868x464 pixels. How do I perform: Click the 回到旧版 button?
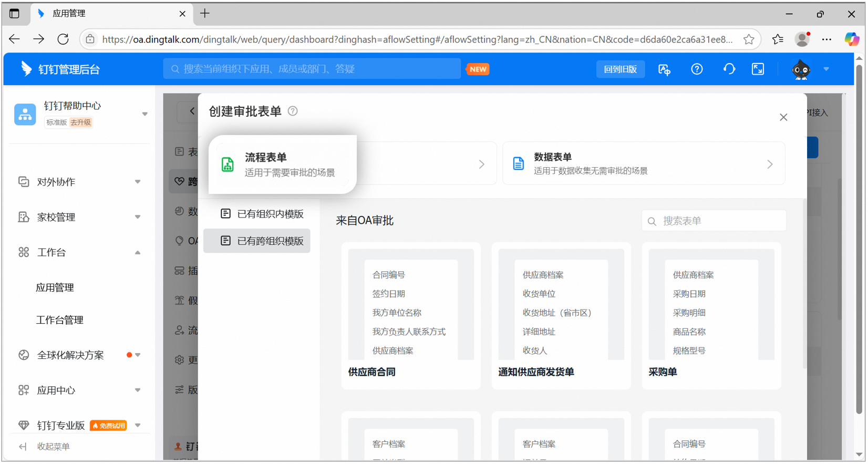tap(620, 69)
